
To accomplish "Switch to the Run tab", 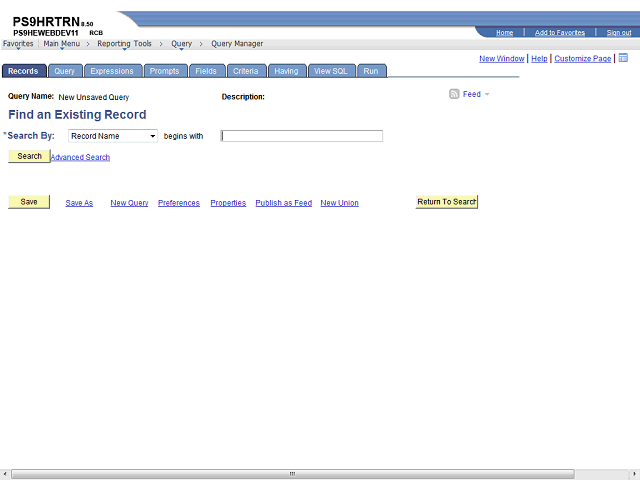I will tap(371, 71).
